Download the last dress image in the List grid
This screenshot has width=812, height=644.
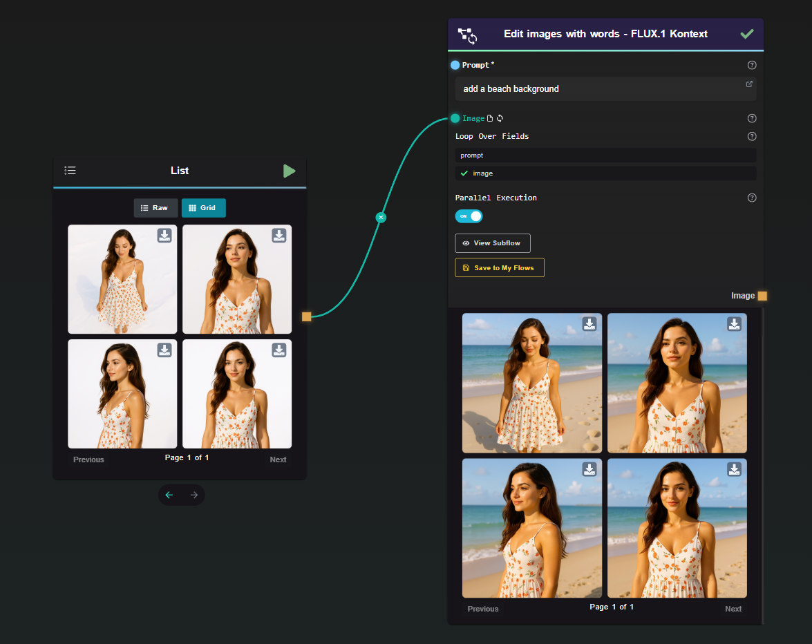point(278,350)
